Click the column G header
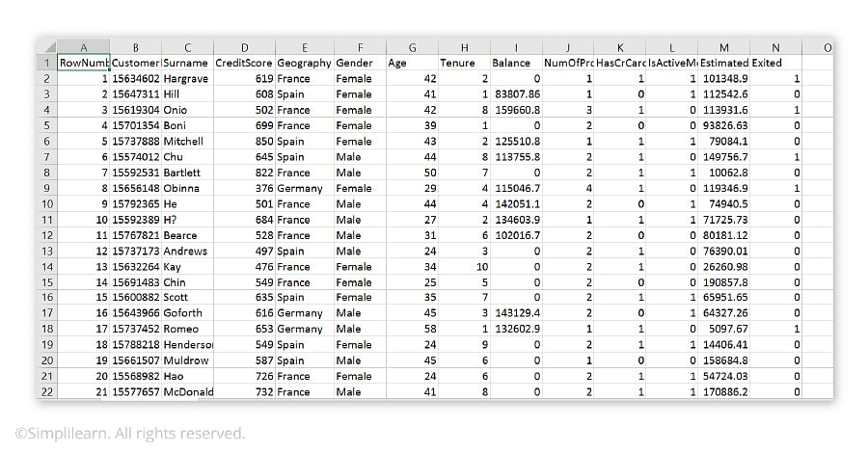The width and height of the screenshot is (868, 453). (412, 47)
